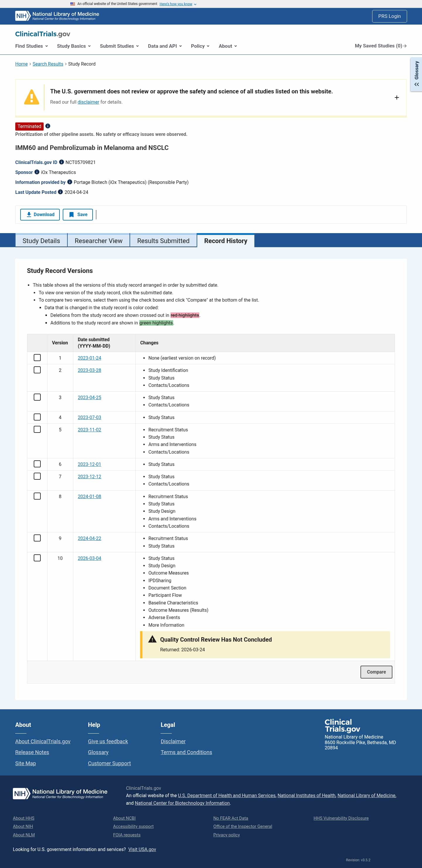Select checkbox for version 8

(x=37, y=496)
